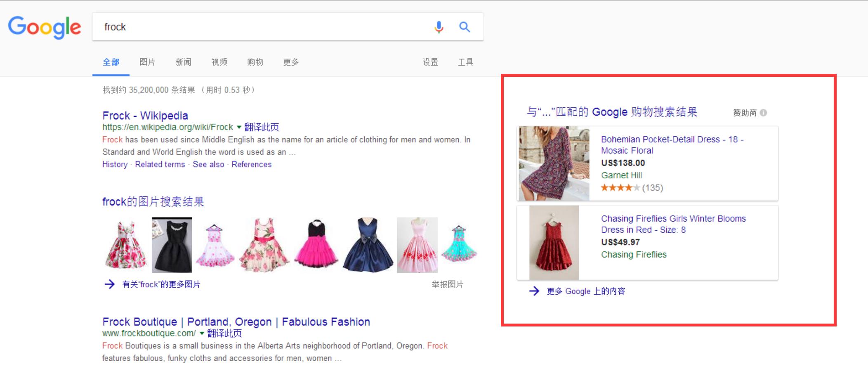The width and height of the screenshot is (868, 376).
Task: Click the Google logo
Action: (x=45, y=27)
